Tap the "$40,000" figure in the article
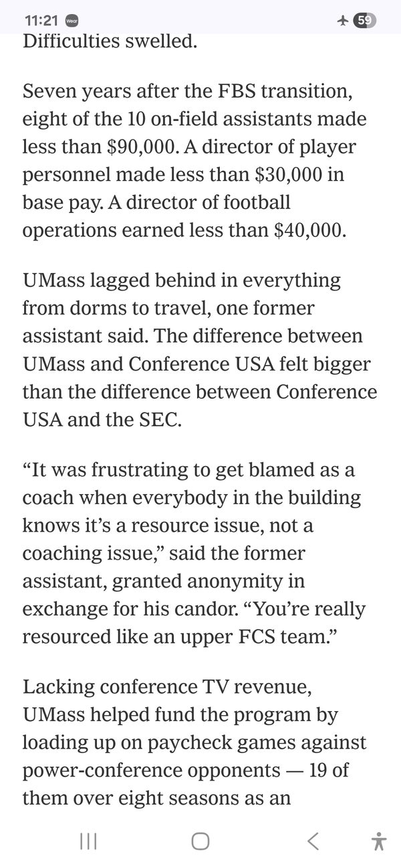This screenshot has width=401, height=868. 310,230
